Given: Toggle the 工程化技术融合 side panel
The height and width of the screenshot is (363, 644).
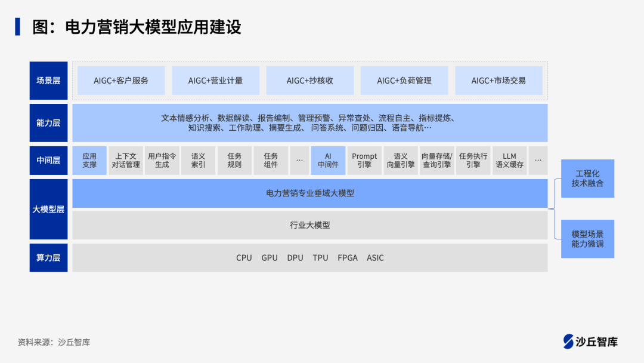Looking at the screenshot, I should pos(587,179).
